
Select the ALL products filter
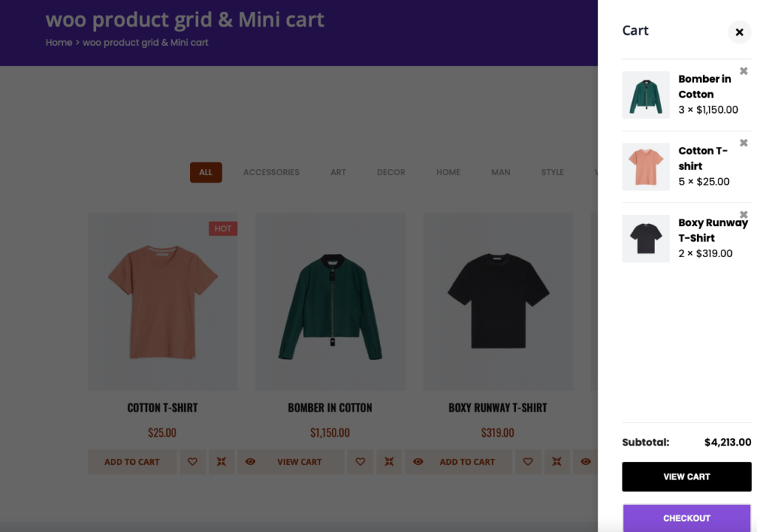[x=206, y=172]
